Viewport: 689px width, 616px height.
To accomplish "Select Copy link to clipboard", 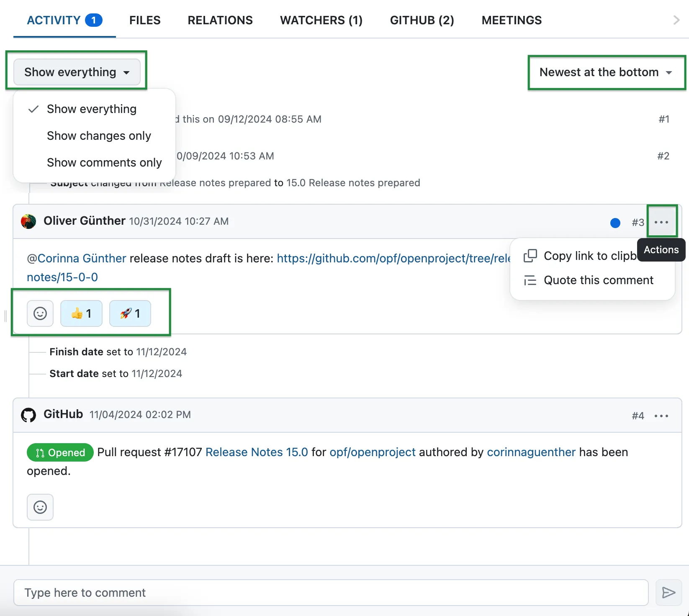I will click(582, 256).
